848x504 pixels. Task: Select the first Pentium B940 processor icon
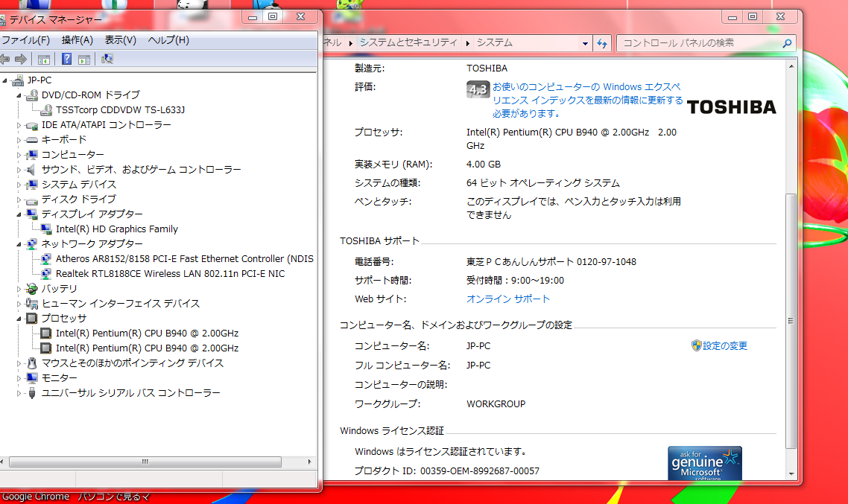[x=46, y=334]
